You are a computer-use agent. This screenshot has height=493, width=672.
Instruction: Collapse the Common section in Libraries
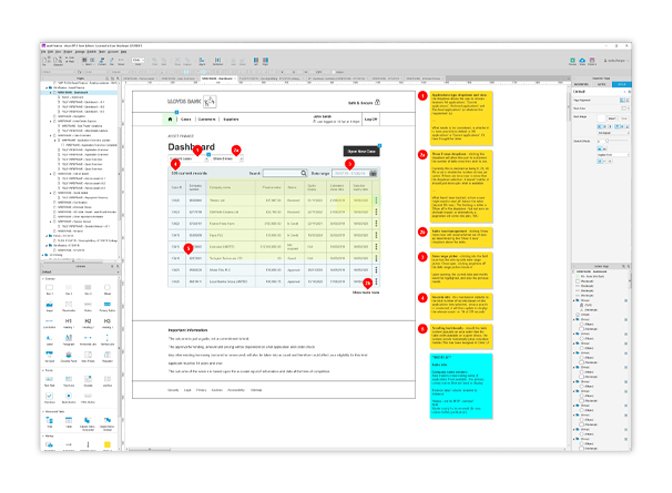pyautogui.click(x=44, y=279)
